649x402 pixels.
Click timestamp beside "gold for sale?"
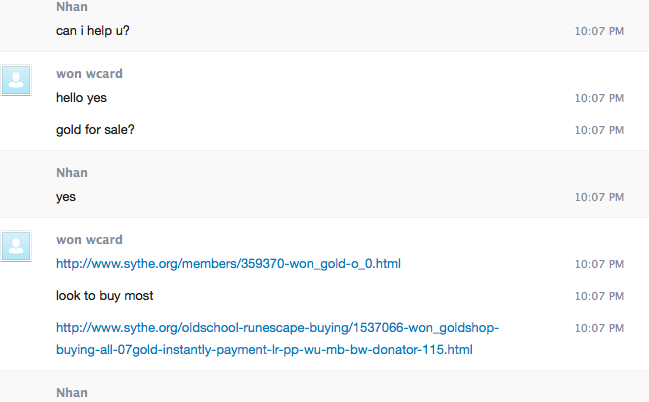pyautogui.click(x=599, y=130)
